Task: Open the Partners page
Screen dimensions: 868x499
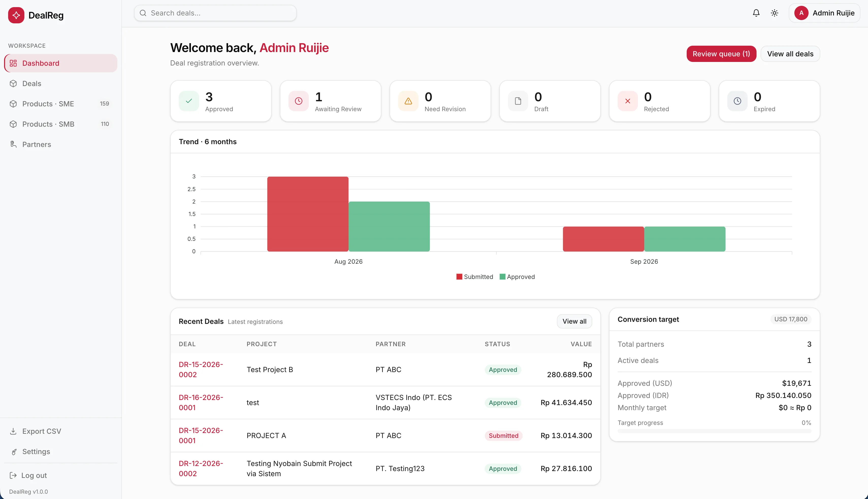Action: pyautogui.click(x=61, y=144)
